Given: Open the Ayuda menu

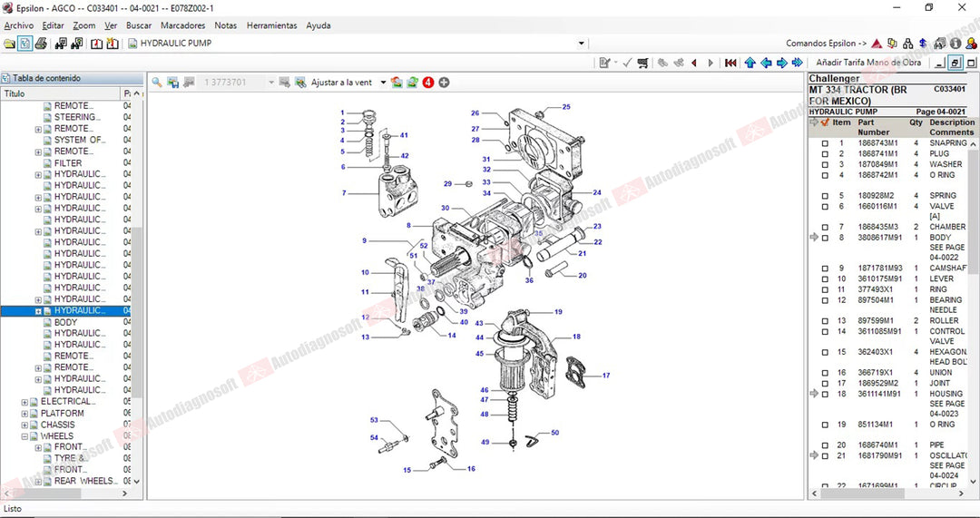Looking at the screenshot, I should click(318, 25).
